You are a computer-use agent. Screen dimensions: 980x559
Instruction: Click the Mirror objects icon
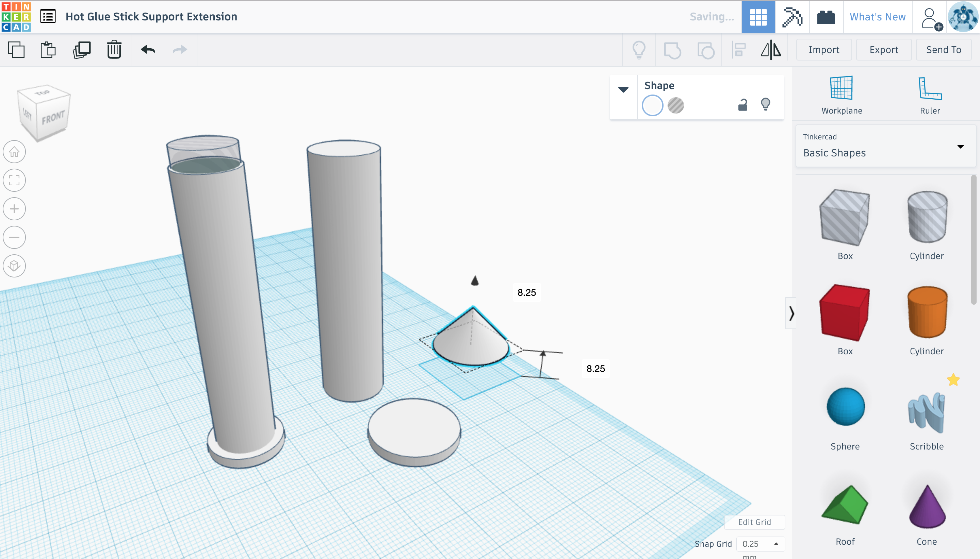point(771,50)
